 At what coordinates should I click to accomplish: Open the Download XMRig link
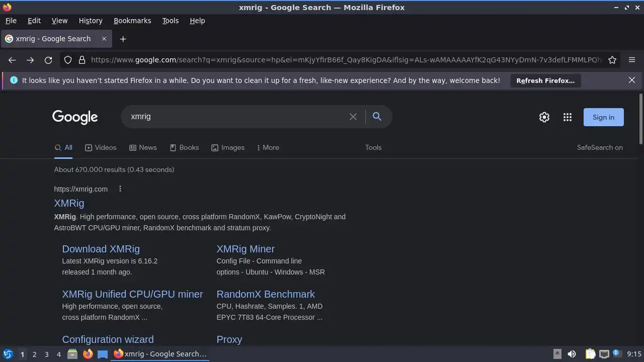(101, 249)
